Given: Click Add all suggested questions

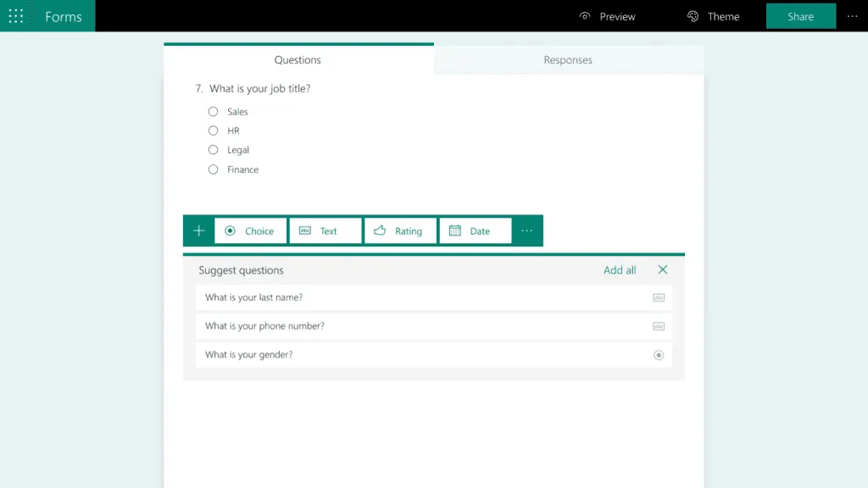Looking at the screenshot, I should (x=620, y=269).
